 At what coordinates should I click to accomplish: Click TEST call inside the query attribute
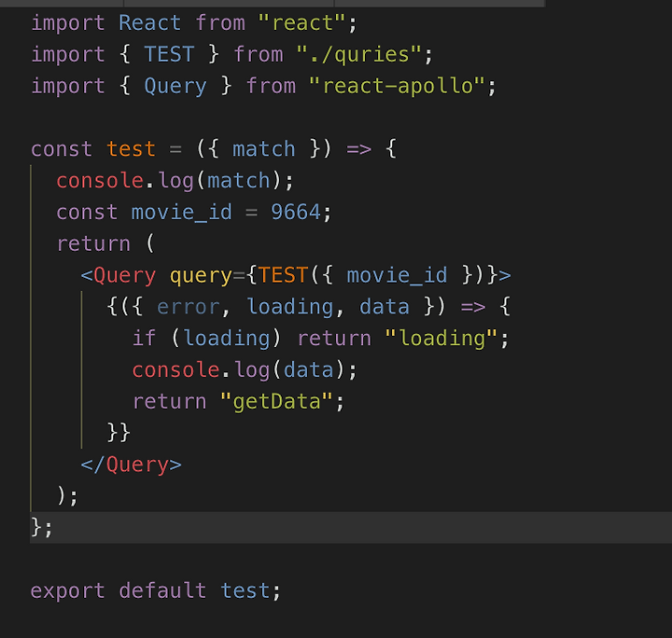tap(283, 275)
